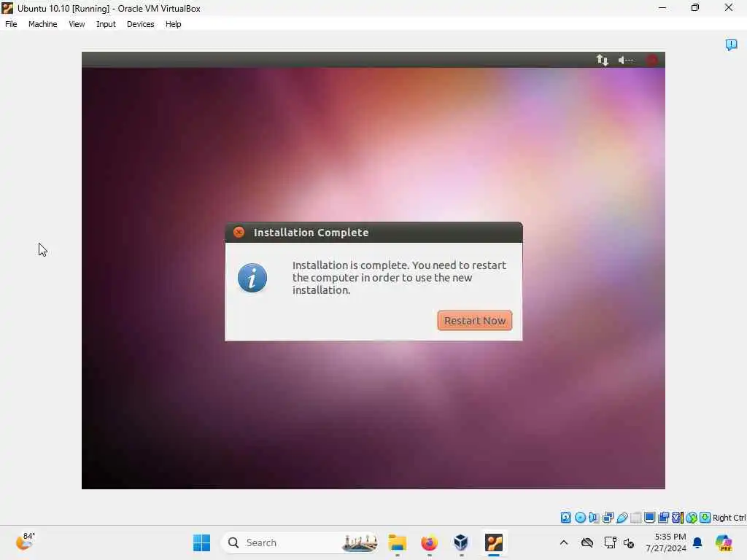Click the network tray icon in Windows
Image resolution: width=747 pixels, height=560 pixels.
611,542
